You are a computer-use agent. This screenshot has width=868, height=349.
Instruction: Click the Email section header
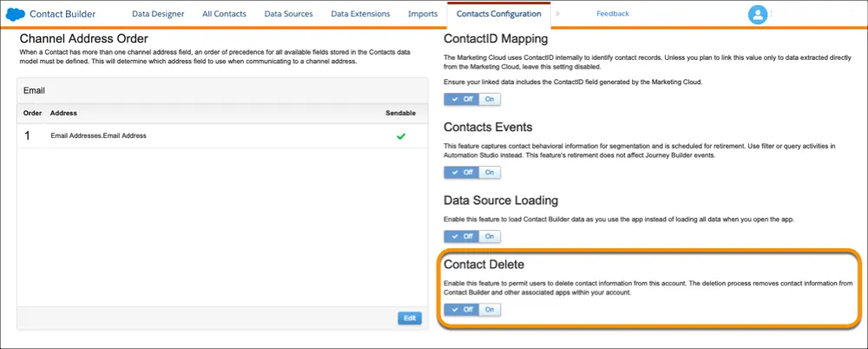(222, 89)
